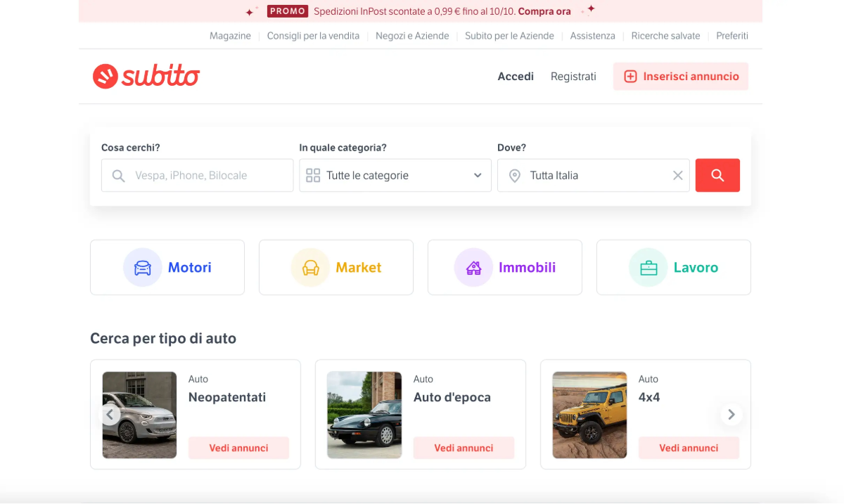Click the grid icon in category selector
Viewport: 844px width, 504px height.
313,176
